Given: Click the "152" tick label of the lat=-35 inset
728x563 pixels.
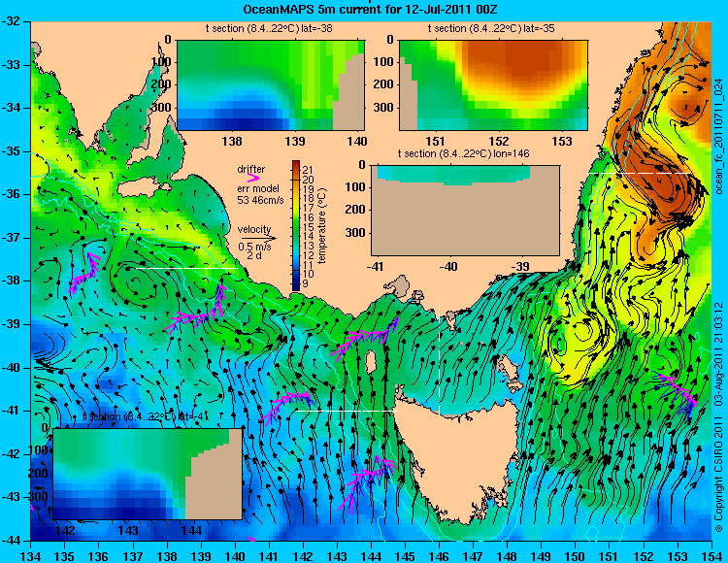Looking at the screenshot, I should point(499,141).
